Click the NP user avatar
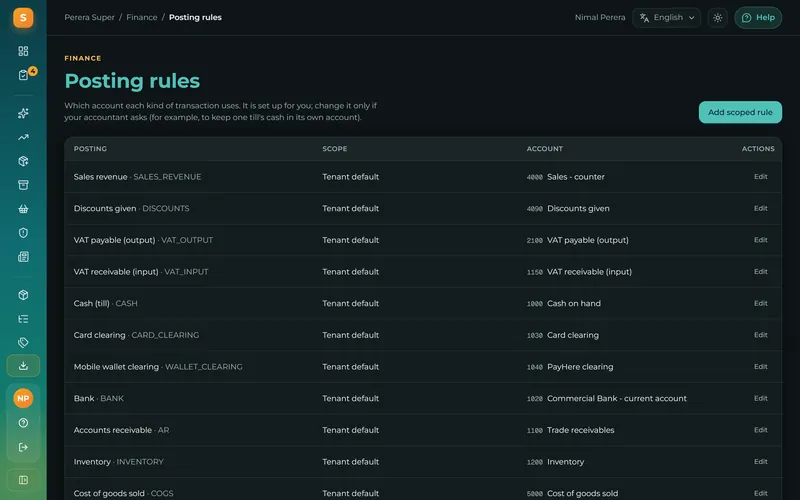This screenshot has height=500, width=800. pos(23,398)
